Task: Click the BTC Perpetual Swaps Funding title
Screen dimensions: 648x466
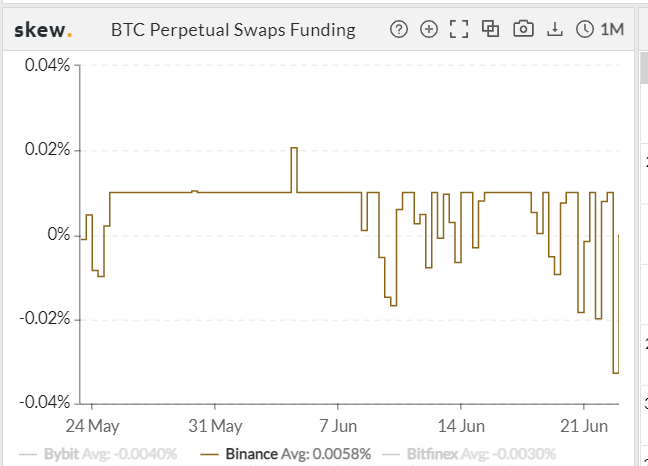Action: [233, 29]
